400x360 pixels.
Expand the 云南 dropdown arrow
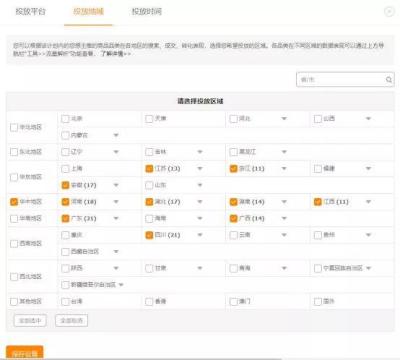coord(284,235)
